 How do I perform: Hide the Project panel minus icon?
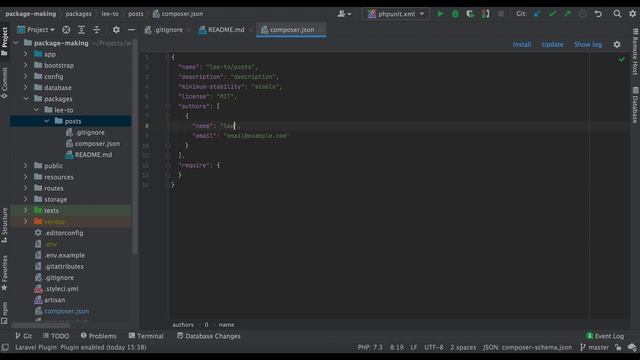coord(131,30)
